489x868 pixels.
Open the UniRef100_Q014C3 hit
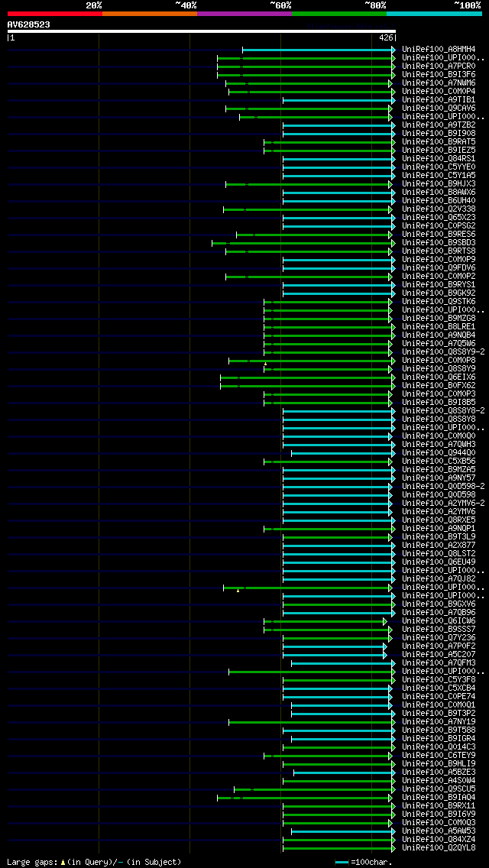click(439, 747)
